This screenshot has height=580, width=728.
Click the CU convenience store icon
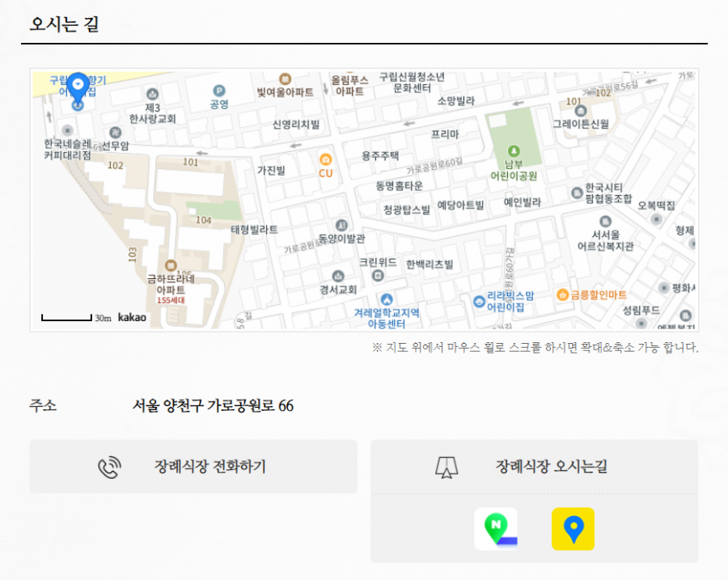325,159
